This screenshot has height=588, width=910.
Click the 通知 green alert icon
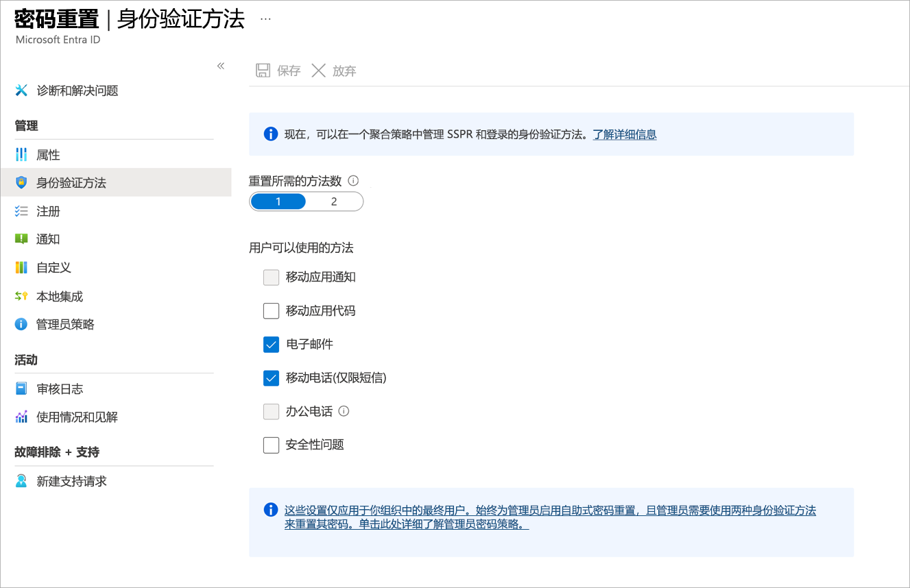click(21, 239)
